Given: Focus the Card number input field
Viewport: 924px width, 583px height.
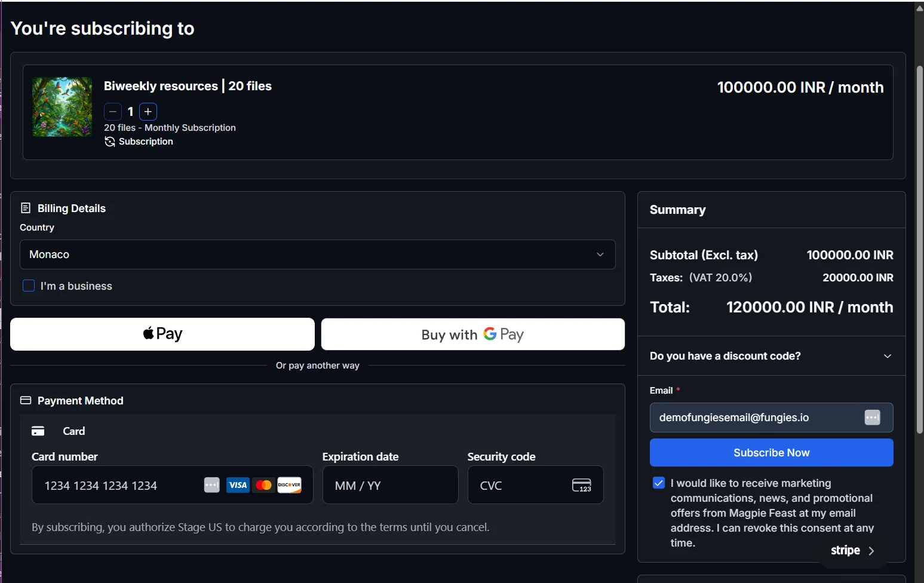Looking at the screenshot, I should (x=173, y=485).
